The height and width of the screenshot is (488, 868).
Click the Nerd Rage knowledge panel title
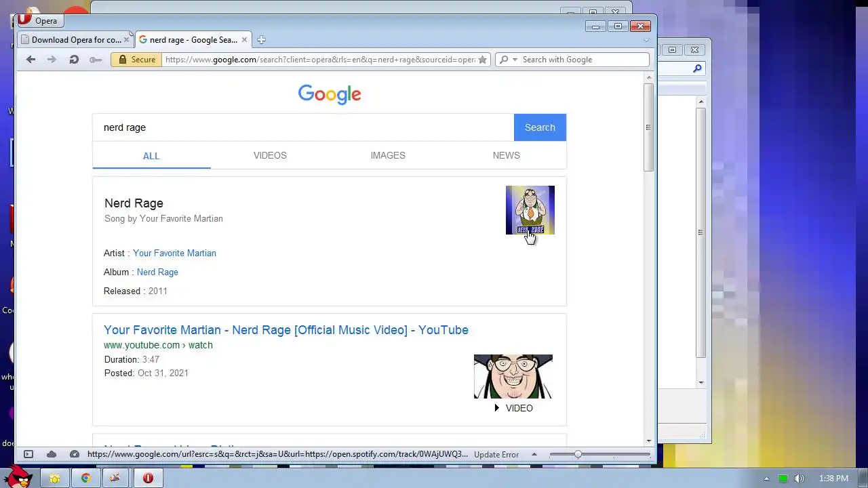[x=134, y=203]
